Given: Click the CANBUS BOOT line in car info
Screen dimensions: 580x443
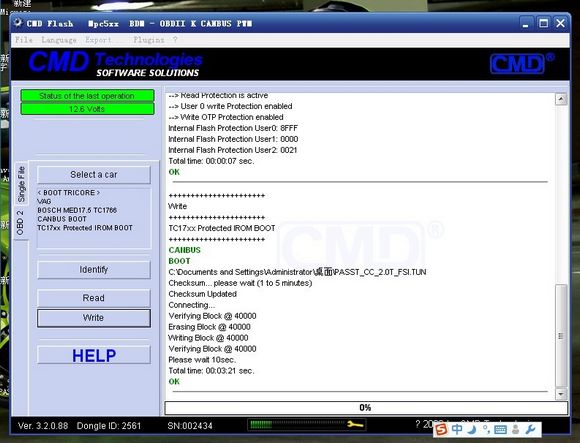Looking at the screenshot, I should [62, 219].
